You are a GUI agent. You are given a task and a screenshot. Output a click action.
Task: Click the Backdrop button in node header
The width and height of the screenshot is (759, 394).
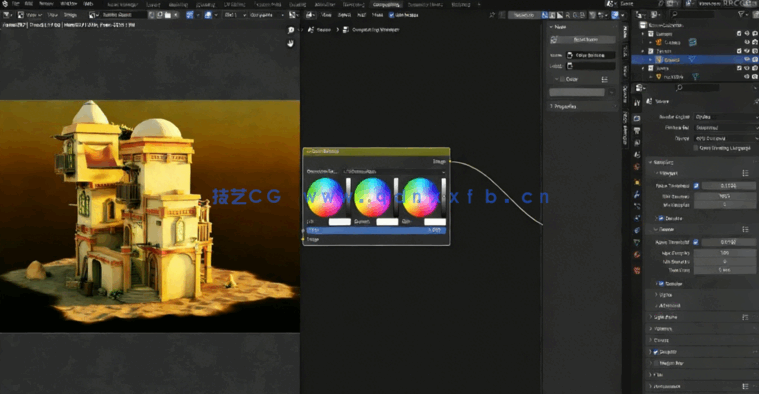(x=524, y=15)
